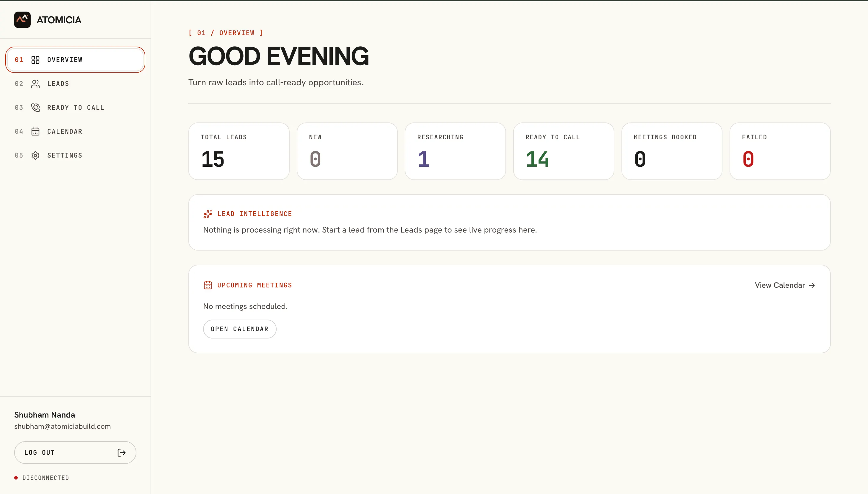Click the LEAD INTELLIGENCE heading
868x494 pixels.
click(x=254, y=214)
